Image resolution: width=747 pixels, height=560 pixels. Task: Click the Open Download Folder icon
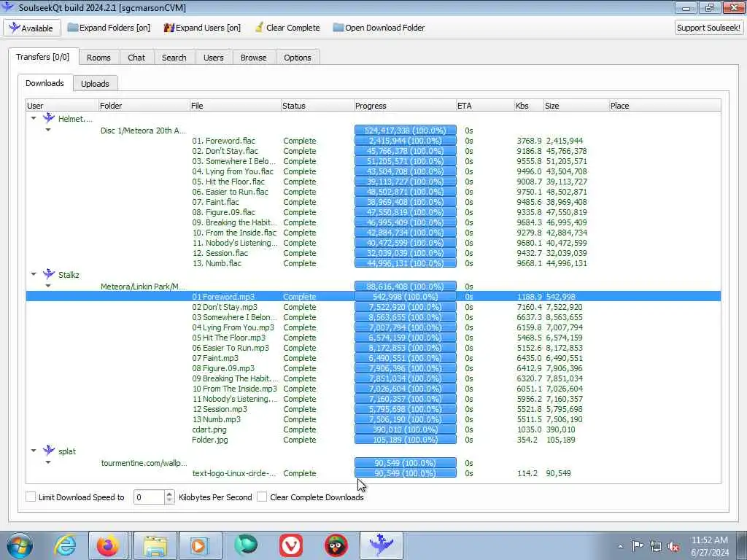(x=338, y=28)
